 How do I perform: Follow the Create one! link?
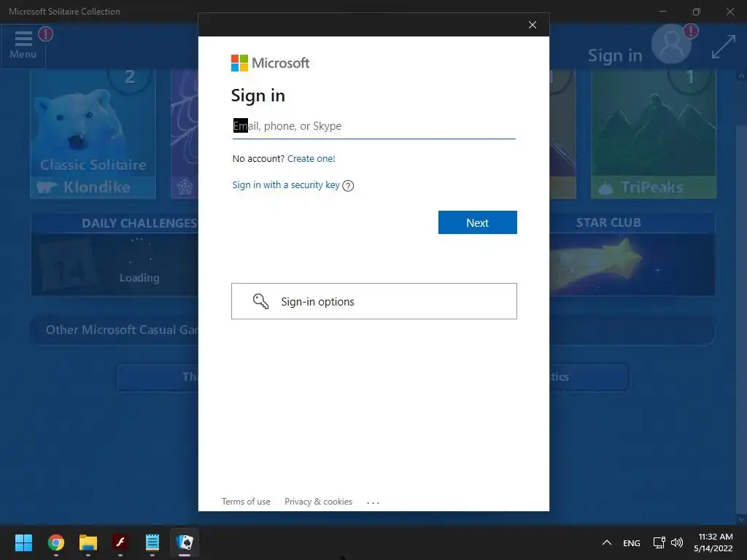click(x=311, y=158)
